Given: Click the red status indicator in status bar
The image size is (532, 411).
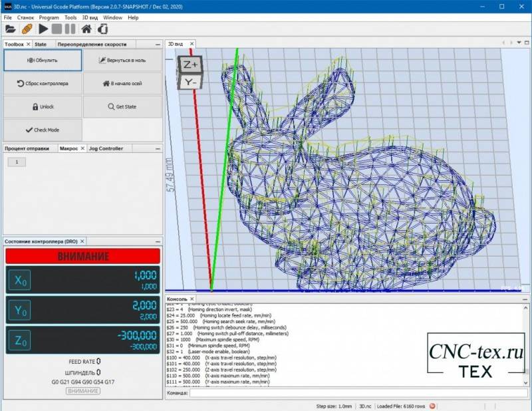Looking at the screenshot, I should (x=432, y=406).
